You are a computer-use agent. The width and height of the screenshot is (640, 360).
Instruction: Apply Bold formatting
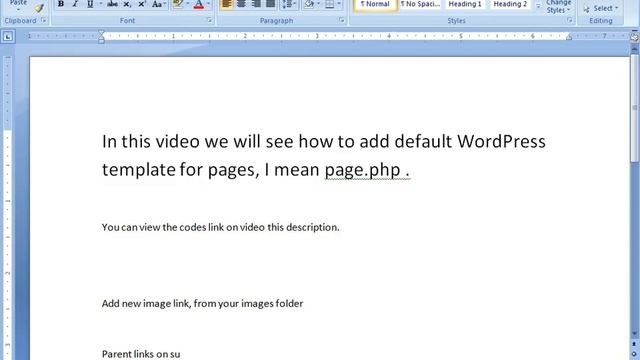click(61, 4)
